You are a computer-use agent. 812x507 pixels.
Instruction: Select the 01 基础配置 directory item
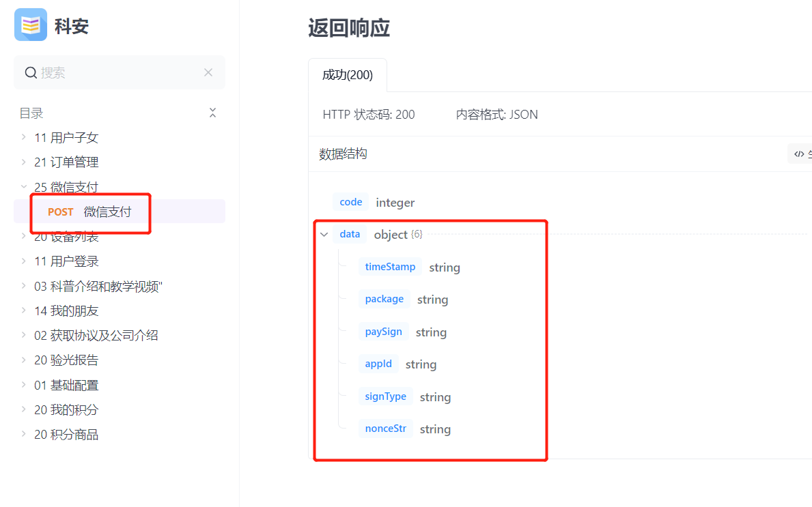(x=66, y=386)
